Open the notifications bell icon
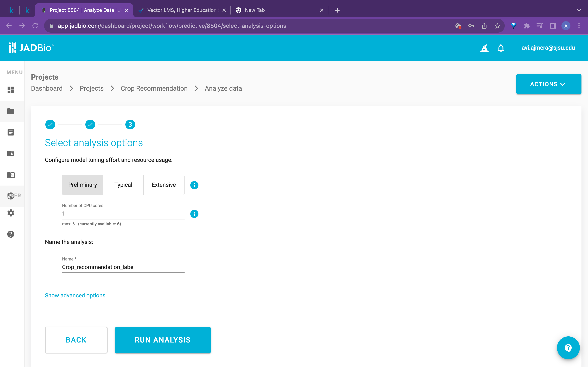Image resolution: width=588 pixels, height=367 pixels. 501,48
